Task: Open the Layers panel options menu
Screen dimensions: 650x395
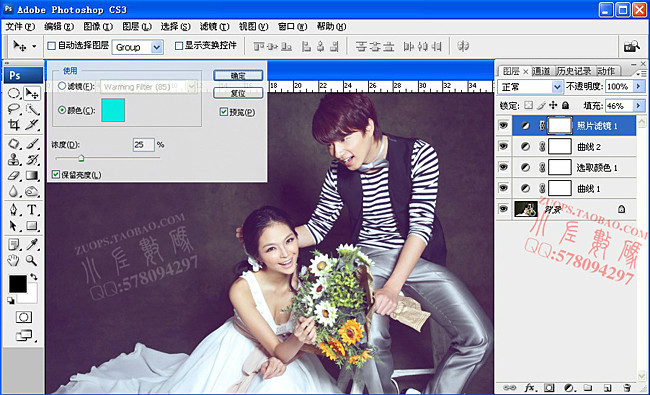Action: (641, 73)
